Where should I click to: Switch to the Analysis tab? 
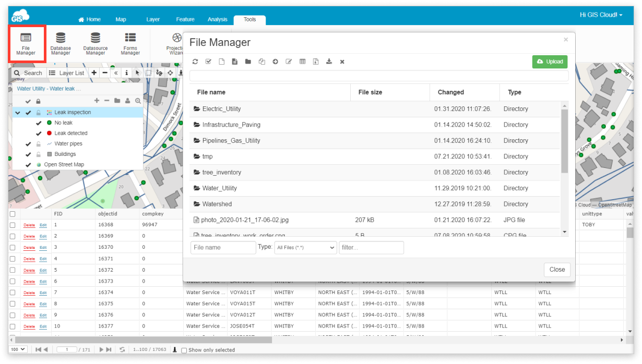click(x=217, y=19)
